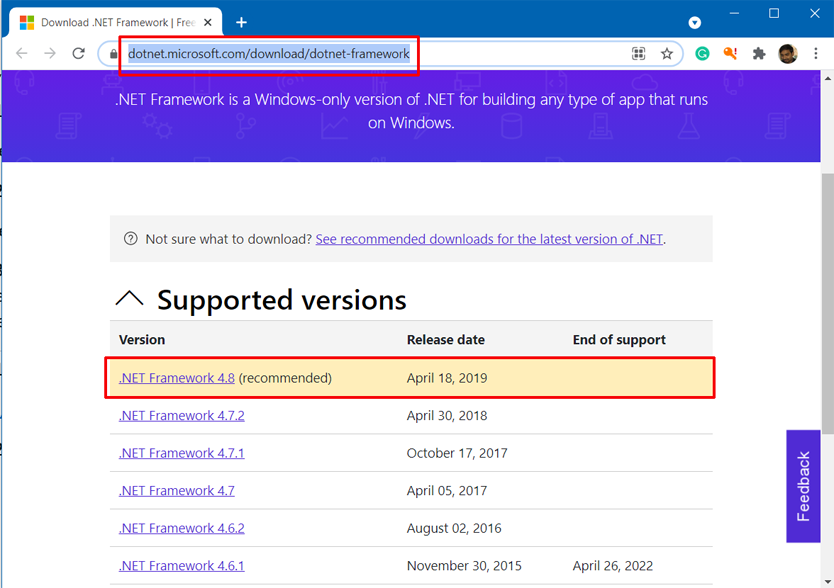
Task: Click the See recommended downloads link
Action: pyautogui.click(x=489, y=239)
